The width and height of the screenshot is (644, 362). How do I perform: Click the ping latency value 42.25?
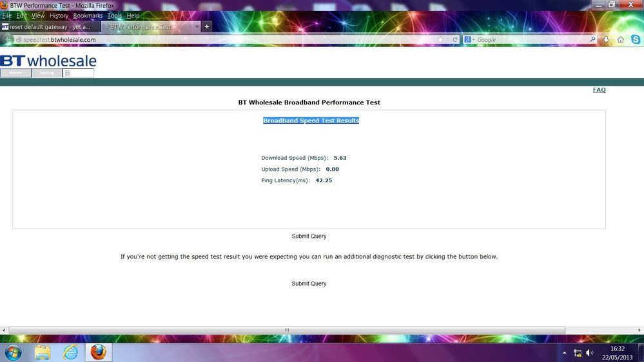[x=324, y=180]
